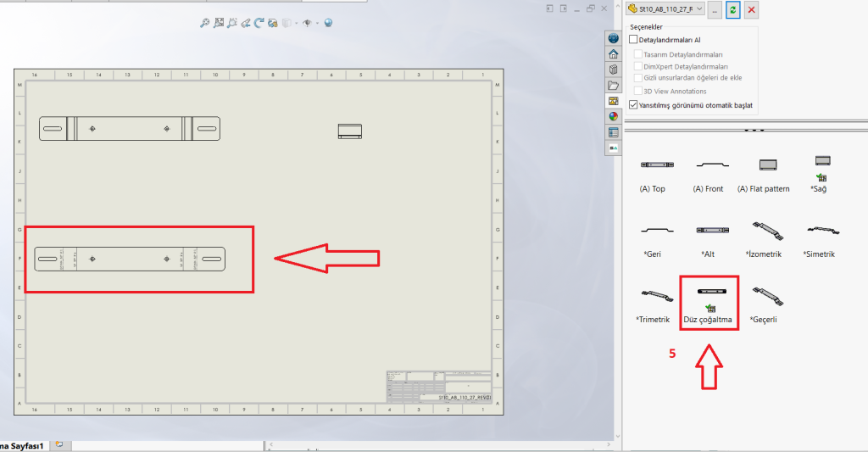Open File Explorer folder tab in task pane
The height and width of the screenshot is (452, 868).
(613, 86)
